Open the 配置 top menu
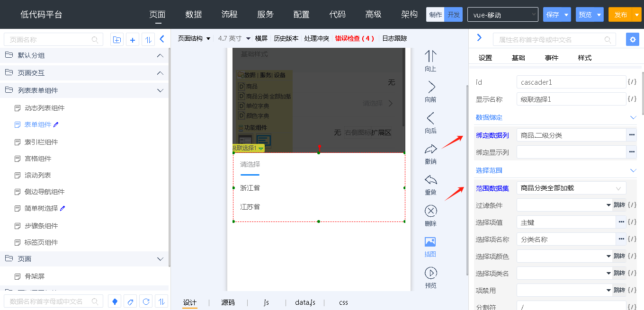 tap(302, 14)
